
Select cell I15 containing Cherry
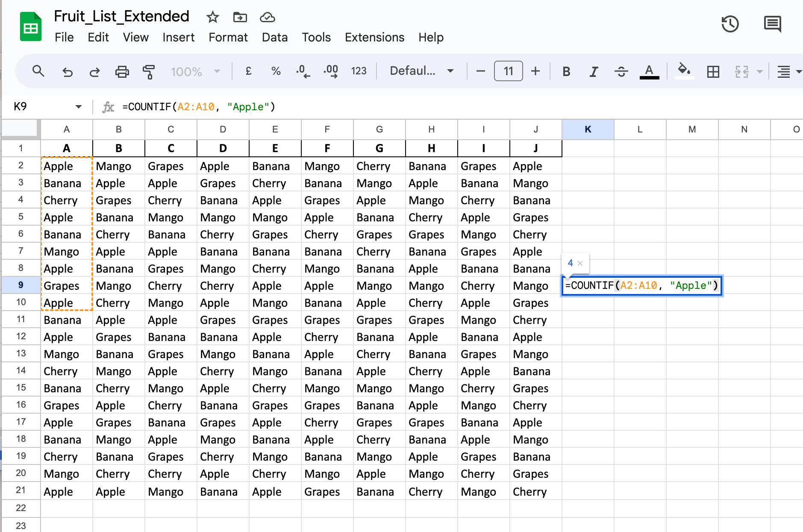tap(483, 388)
